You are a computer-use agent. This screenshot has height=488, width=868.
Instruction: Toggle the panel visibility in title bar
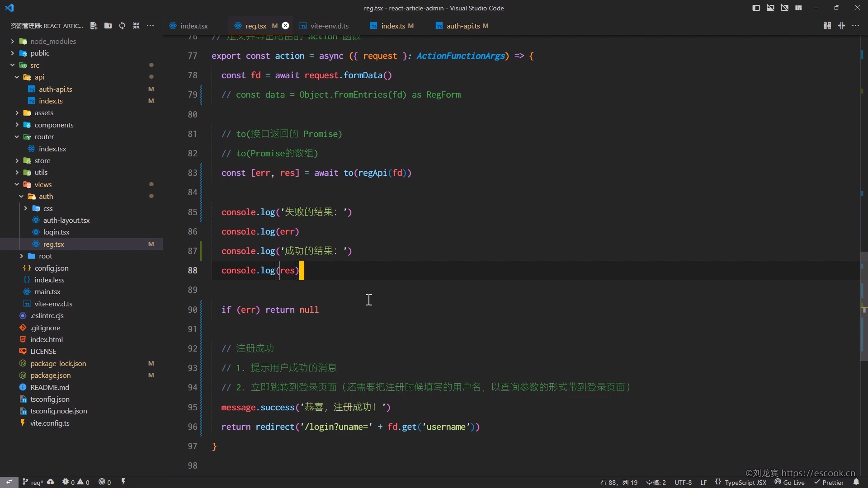coord(770,8)
